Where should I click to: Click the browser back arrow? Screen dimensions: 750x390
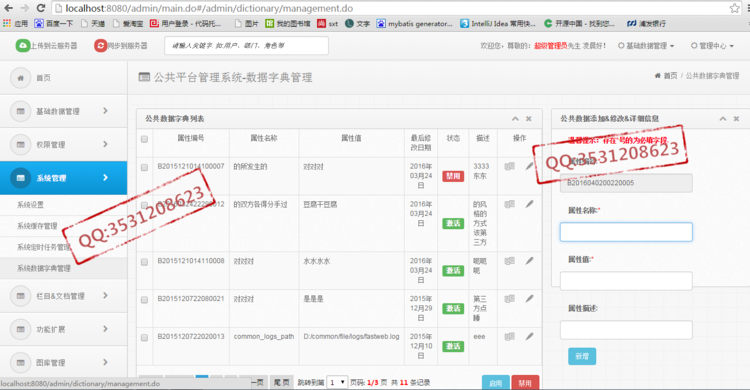click(x=9, y=8)
